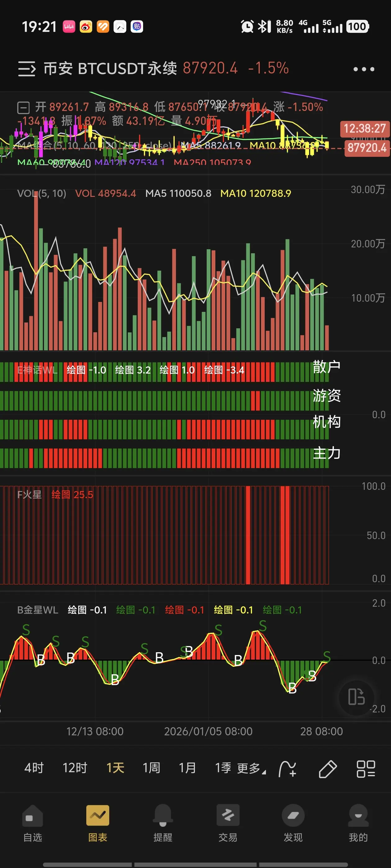This screenshot has width=391, height=868.
Task: Tap the alarm clock status icon
Action: (x=247, y=27)
